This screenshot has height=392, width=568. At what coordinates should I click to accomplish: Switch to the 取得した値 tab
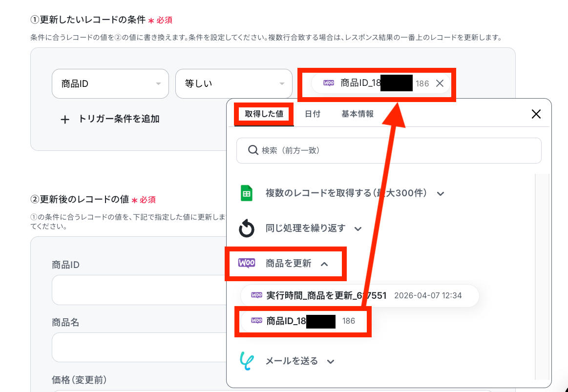tap(264, 114)
